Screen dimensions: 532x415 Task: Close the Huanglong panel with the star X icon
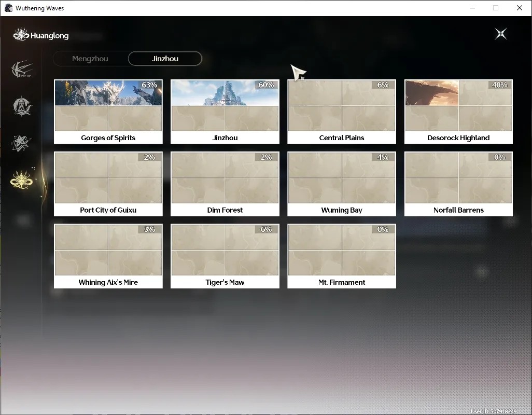point(501,34)
